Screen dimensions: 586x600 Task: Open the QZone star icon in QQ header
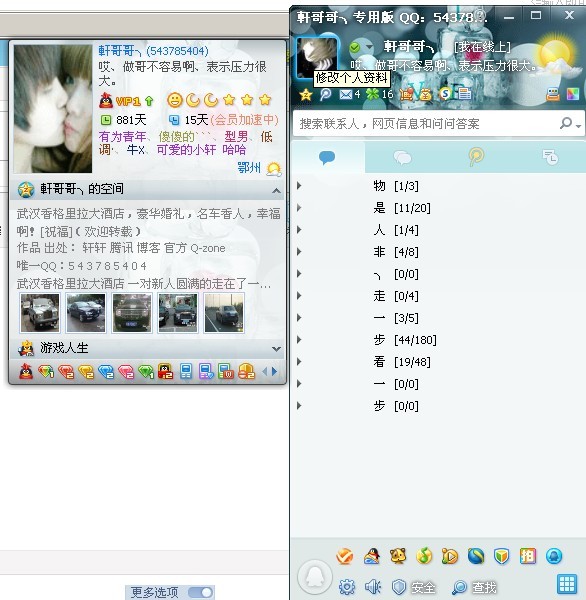coord(305,94)
